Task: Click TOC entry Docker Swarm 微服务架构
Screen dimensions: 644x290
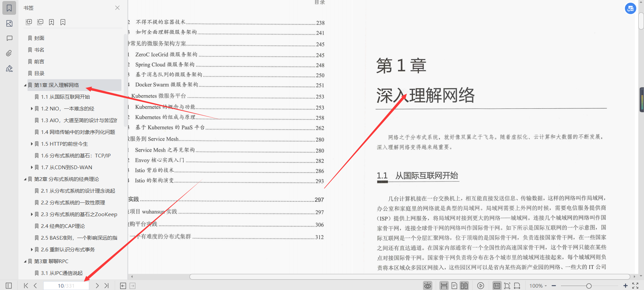Action: (x=167, y=85)
